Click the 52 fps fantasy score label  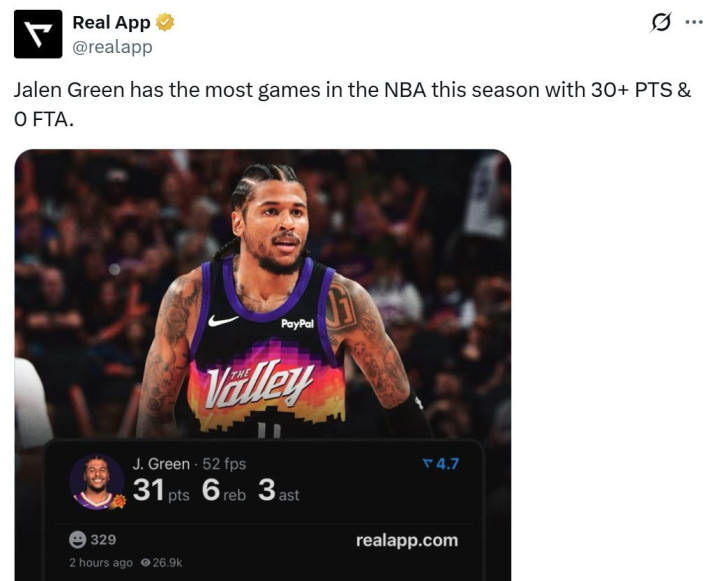[x=224, y=464]
